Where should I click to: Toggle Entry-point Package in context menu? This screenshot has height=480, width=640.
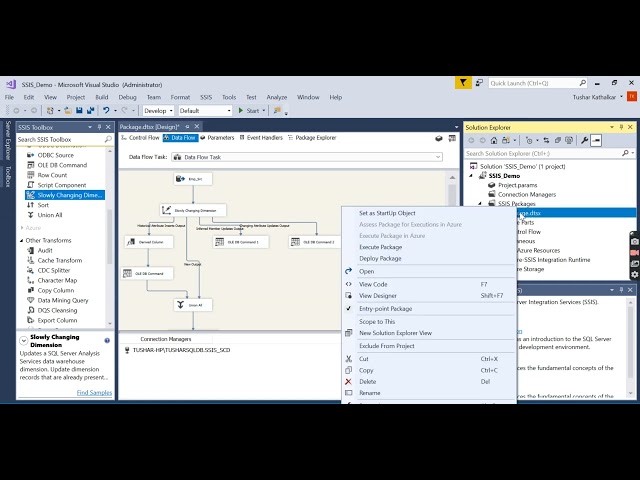[385, 309]
